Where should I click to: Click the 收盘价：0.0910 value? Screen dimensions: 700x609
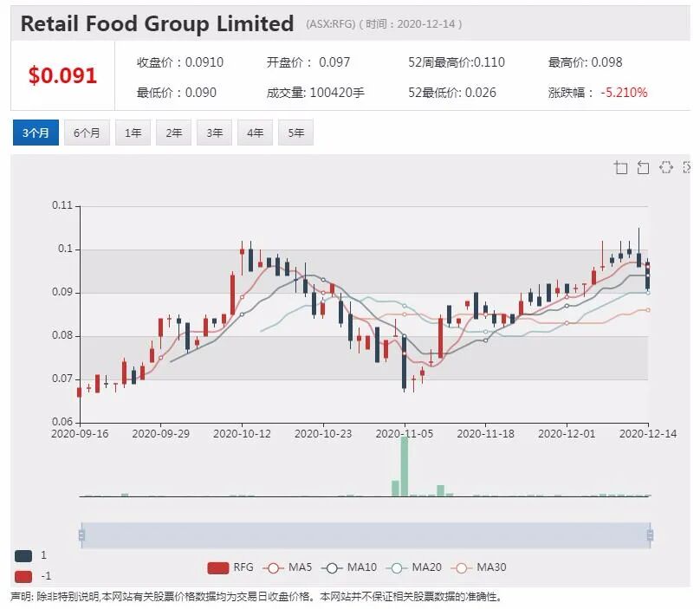coord(180,62)
